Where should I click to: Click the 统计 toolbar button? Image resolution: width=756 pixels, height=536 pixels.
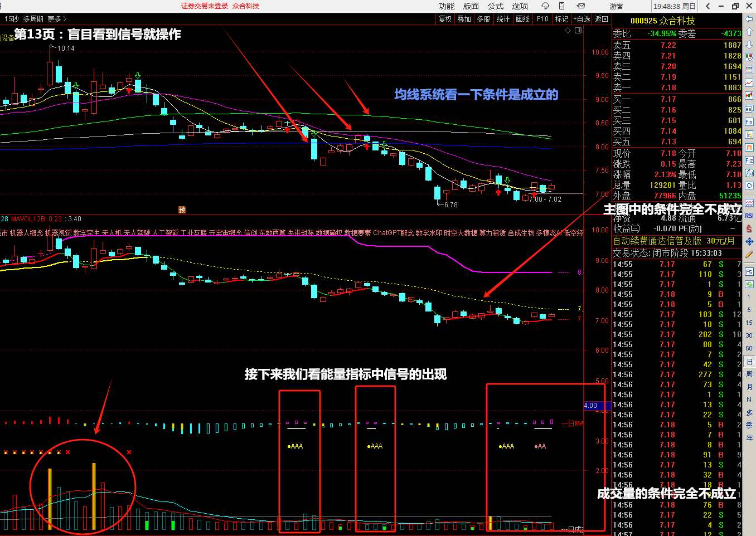[x=503, y=19]
